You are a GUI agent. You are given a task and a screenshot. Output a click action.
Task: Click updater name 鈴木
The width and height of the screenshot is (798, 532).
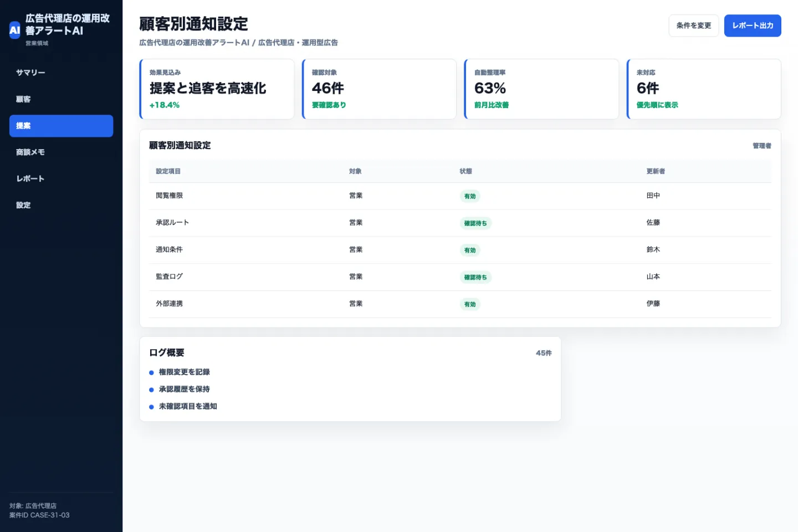point(653,250)
